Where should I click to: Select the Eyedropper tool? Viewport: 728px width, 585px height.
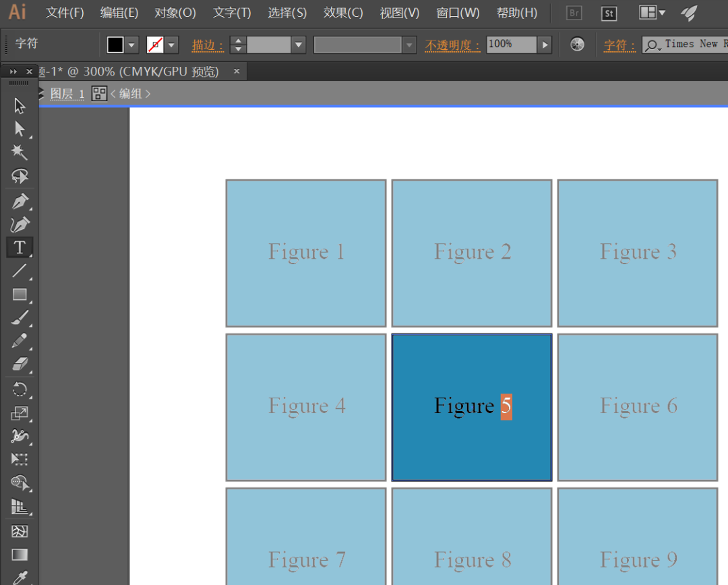(20, 578)
